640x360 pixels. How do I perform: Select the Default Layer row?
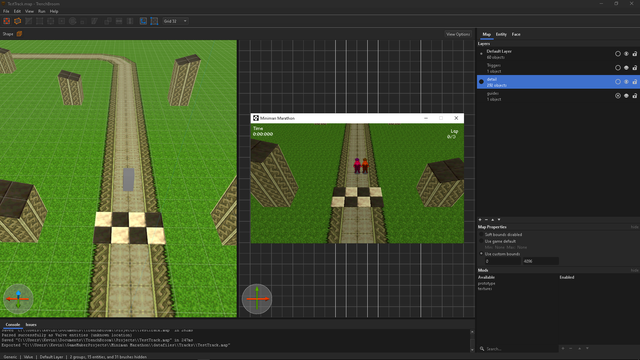(x=558, y=54)
